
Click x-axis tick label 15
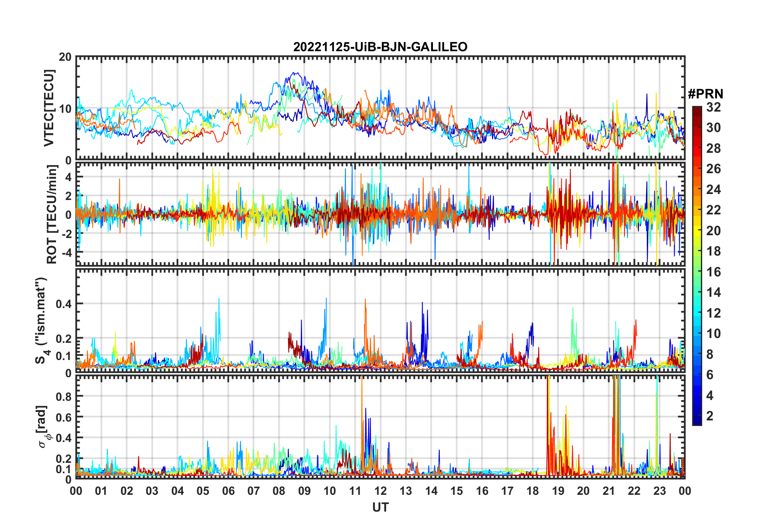click(x=457, y=491)
